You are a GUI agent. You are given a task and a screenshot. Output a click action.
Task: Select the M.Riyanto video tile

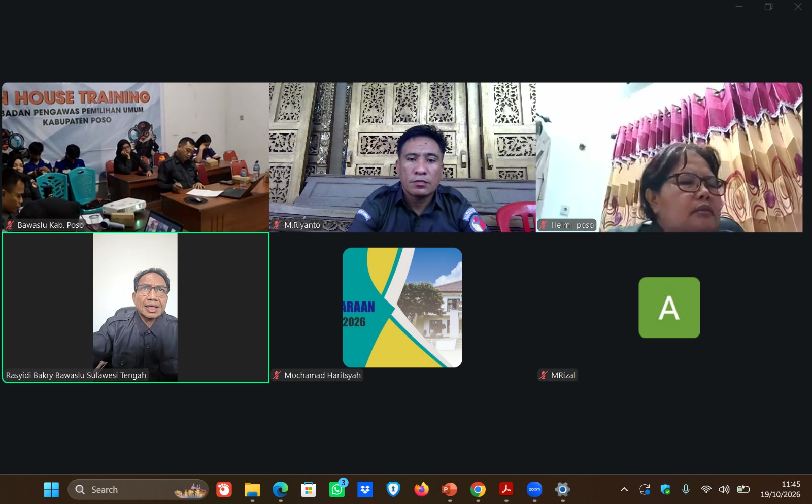(x=402, y=157)
